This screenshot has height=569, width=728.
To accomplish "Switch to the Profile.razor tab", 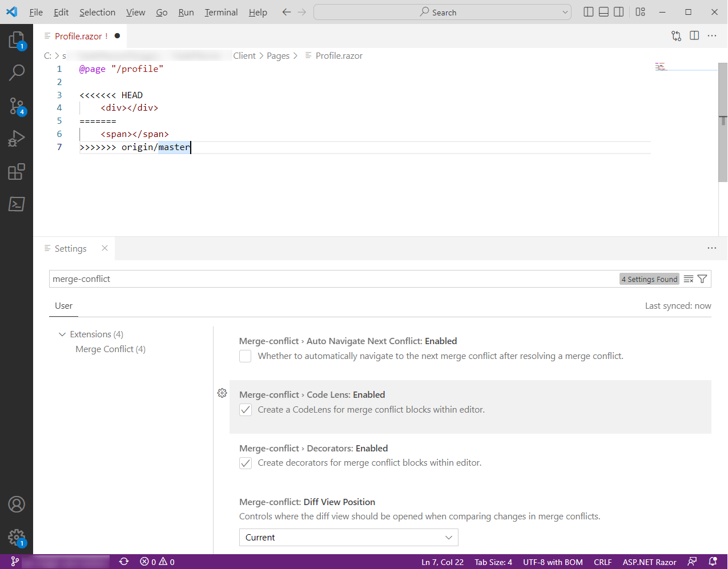I will [80, 35].
